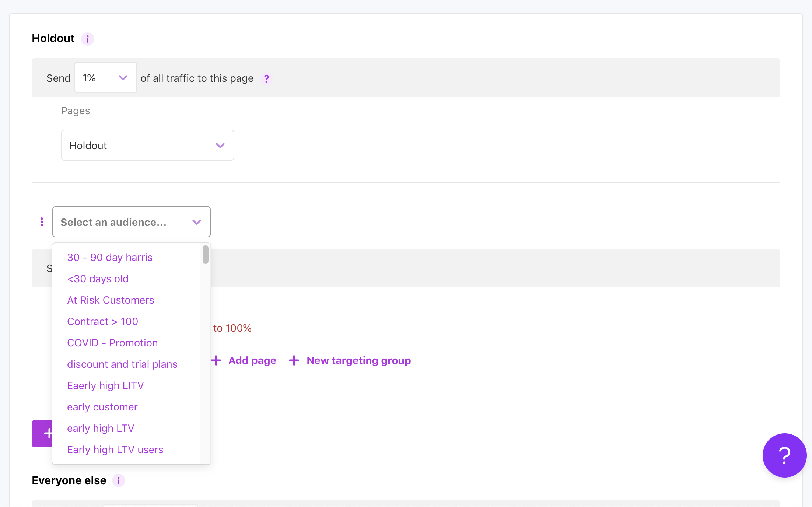Viewport: 812px width, 507px height.
Task: Collapse the Select an audience dropdown
Action: tap(197, 222)
